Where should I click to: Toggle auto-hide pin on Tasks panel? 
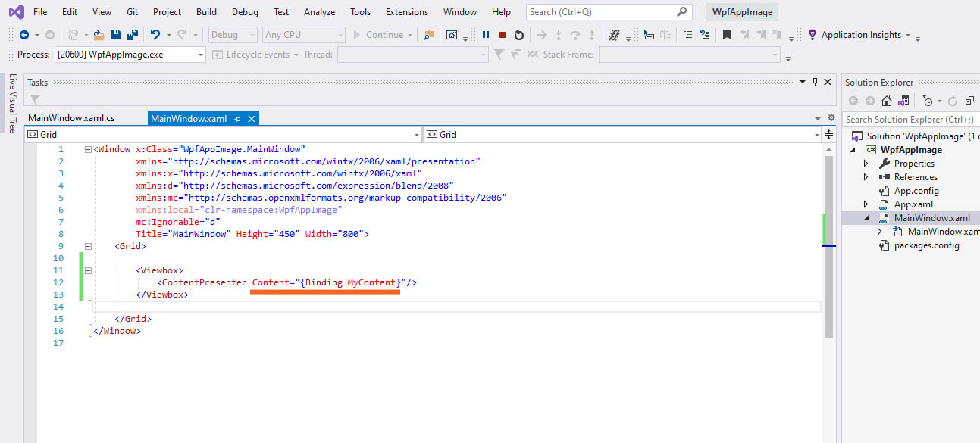[x=815, y=82]
